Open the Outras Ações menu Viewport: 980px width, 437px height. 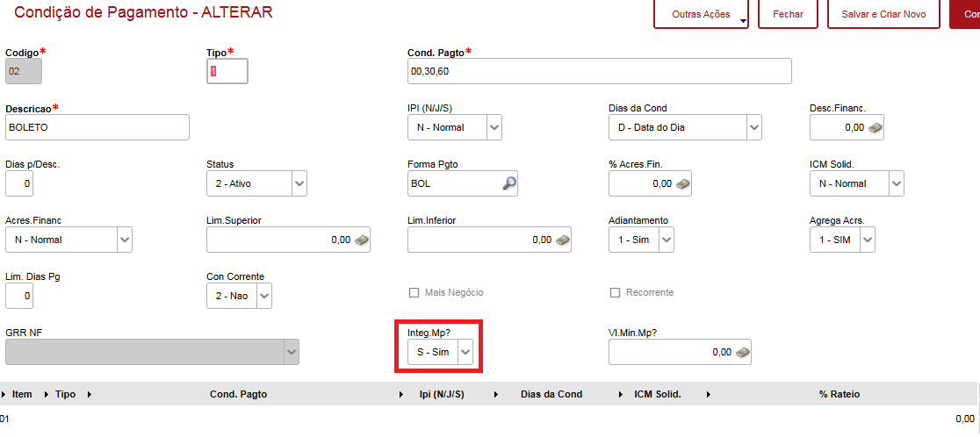click(701, 15)
